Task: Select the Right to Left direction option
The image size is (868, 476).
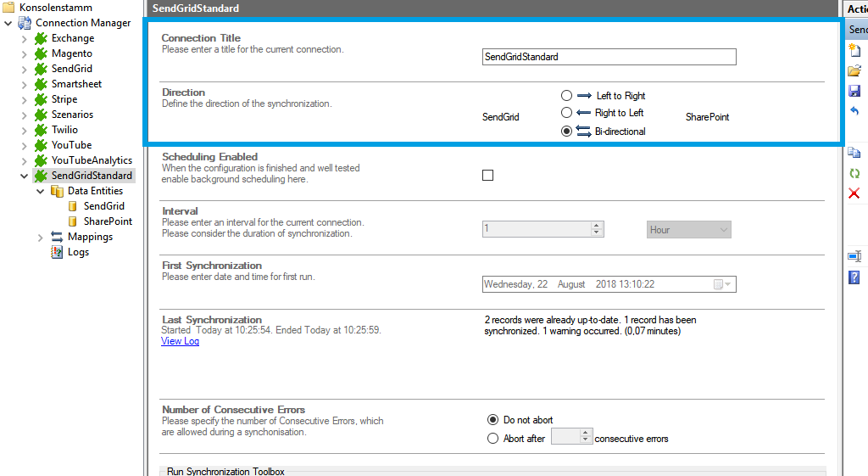Action: pos(566,113)
